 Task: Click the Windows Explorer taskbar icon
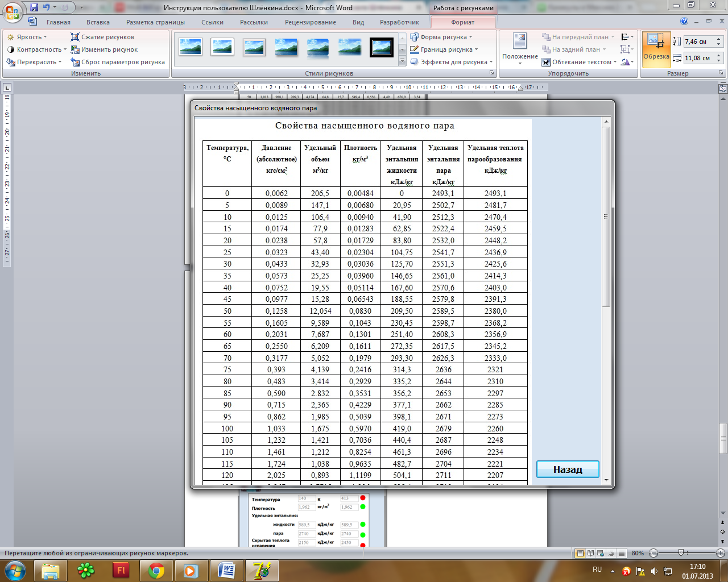51,571
